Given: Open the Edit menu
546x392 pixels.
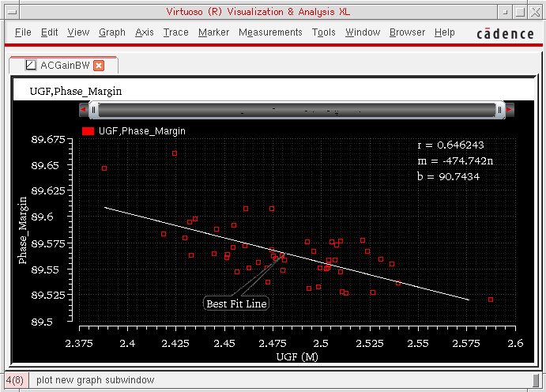Looking at the screenshot, I should point(49,32).
